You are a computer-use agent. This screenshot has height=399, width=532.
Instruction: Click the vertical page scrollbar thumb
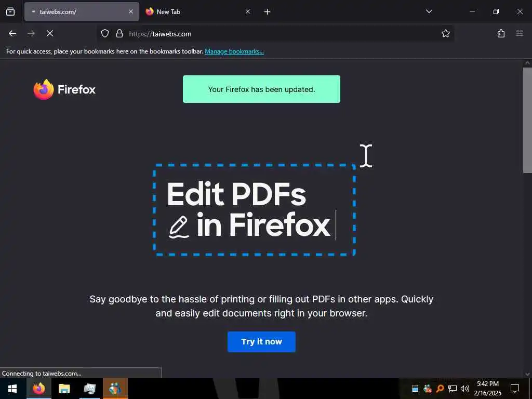coord(527,121)
